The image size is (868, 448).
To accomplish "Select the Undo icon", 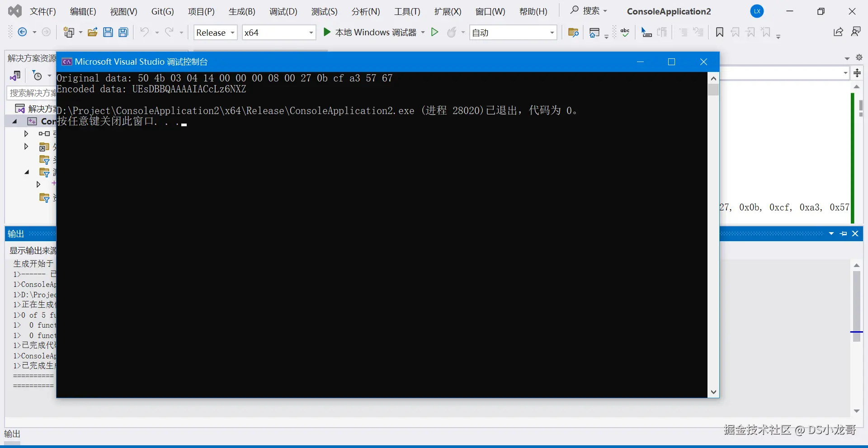I will [x=145, y=32].
